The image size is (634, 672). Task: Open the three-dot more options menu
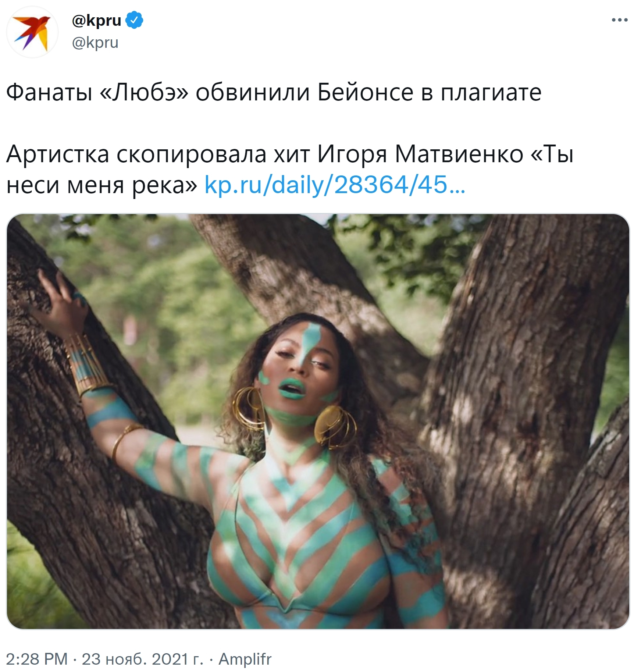(619, 20)
